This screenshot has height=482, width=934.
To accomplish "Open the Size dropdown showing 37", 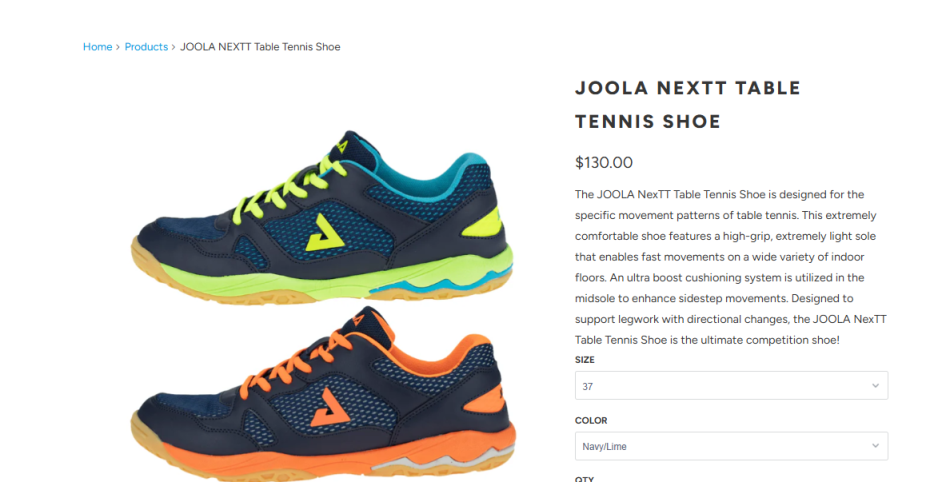I will 731,386.
